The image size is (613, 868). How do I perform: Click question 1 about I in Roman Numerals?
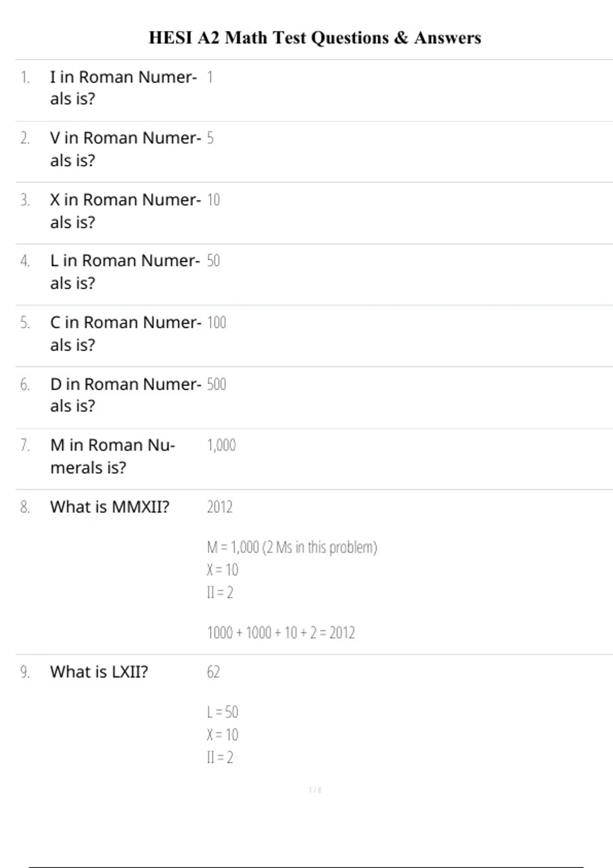pos(123,87)
